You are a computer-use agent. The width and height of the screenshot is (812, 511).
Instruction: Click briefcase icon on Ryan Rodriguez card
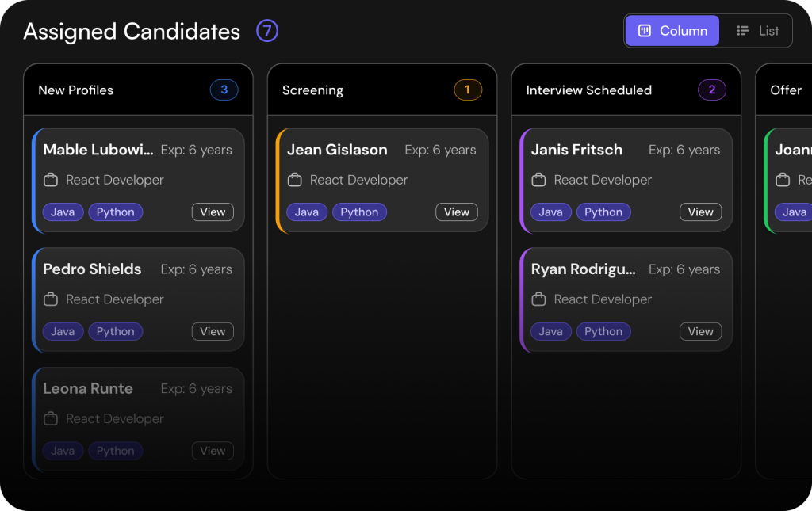coord(538,299)
